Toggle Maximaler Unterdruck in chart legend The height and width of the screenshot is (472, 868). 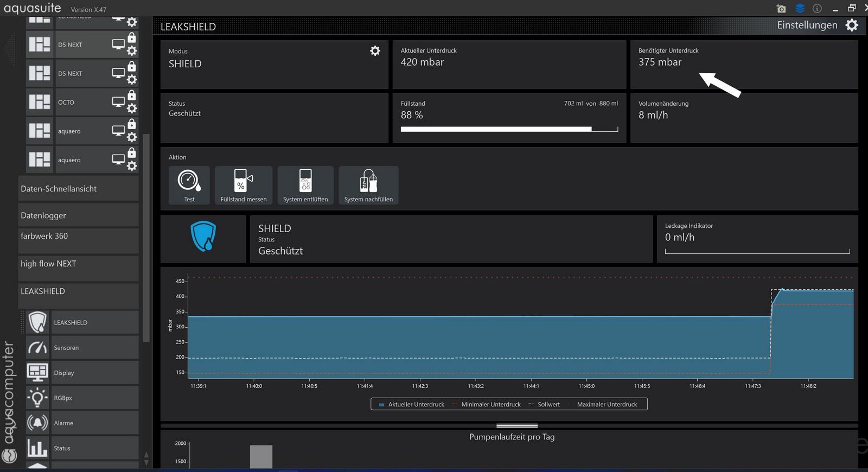coord(602,404)
